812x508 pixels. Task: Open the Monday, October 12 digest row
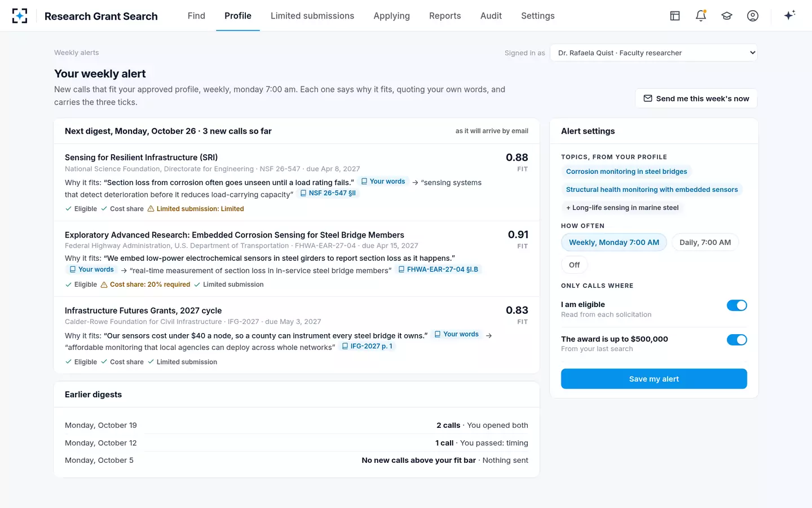coord(297,443)
